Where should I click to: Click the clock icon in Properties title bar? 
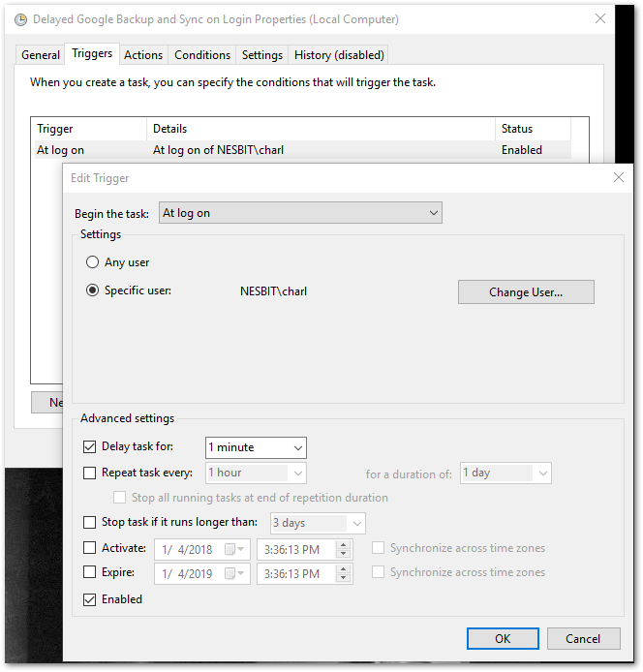click(x=20, y=19)
